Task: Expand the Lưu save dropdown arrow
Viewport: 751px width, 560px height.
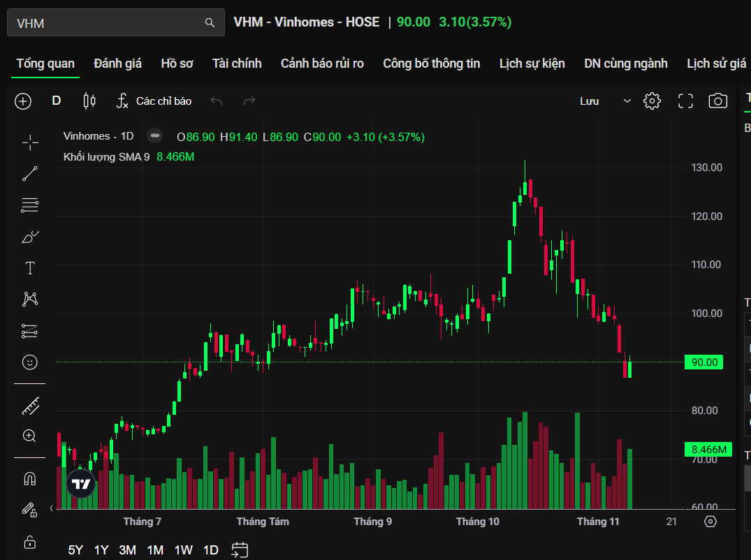Action: click(627, 101)
